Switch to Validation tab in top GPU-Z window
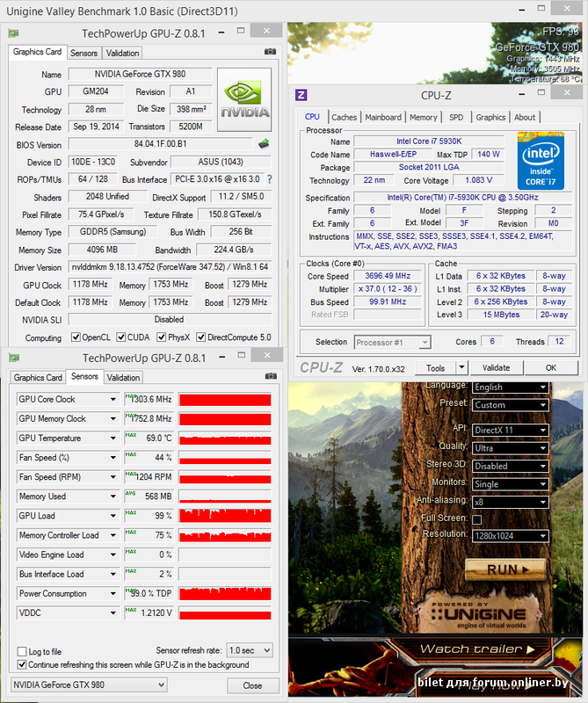 [122, 53]
